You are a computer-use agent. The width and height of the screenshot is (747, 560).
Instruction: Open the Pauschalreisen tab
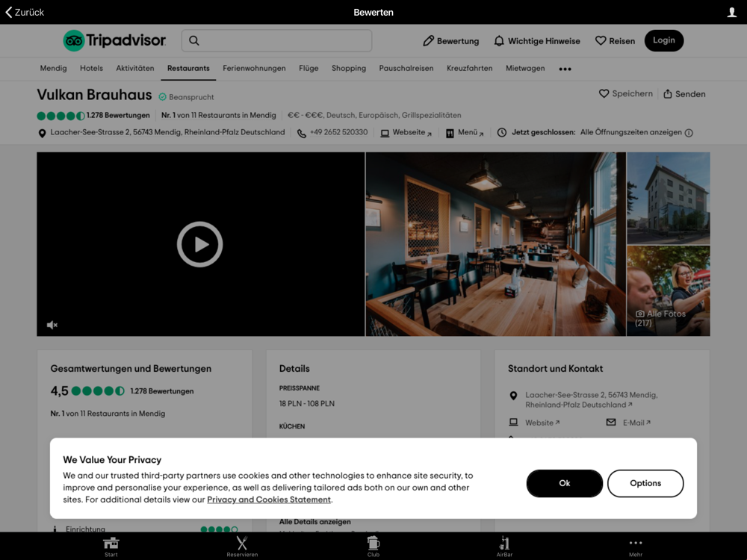[x=406, y=68]
